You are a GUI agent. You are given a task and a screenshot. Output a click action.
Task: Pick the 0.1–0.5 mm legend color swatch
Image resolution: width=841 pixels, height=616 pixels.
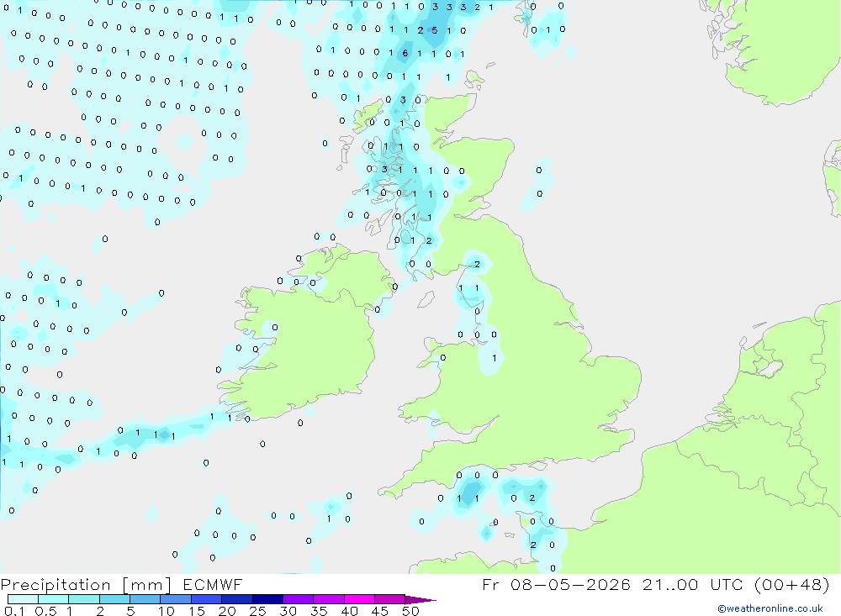(x=23, y=599)
